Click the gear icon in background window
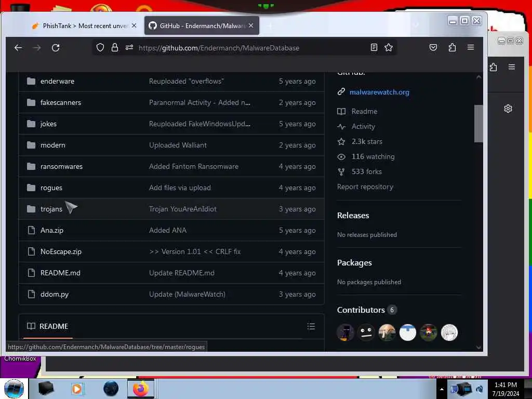The height and width of the screenshot is (399, 532). [508, 109]
